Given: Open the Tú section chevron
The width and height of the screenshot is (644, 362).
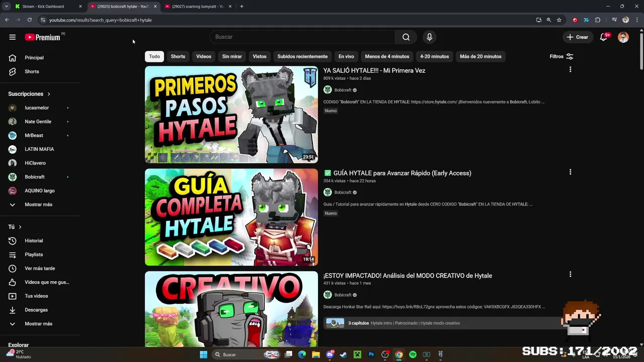Looking at the screenshot, I should tap(20, 227).
